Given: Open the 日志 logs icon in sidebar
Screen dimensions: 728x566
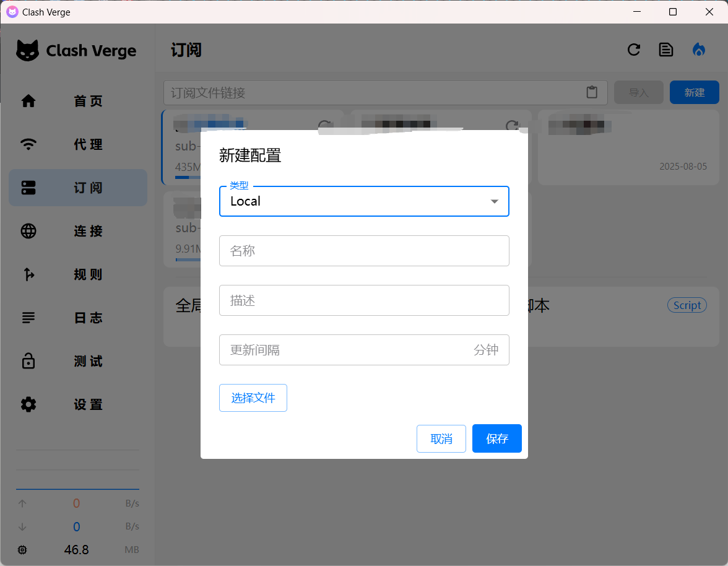Looking at the screenshot, I should click(28, 318).
